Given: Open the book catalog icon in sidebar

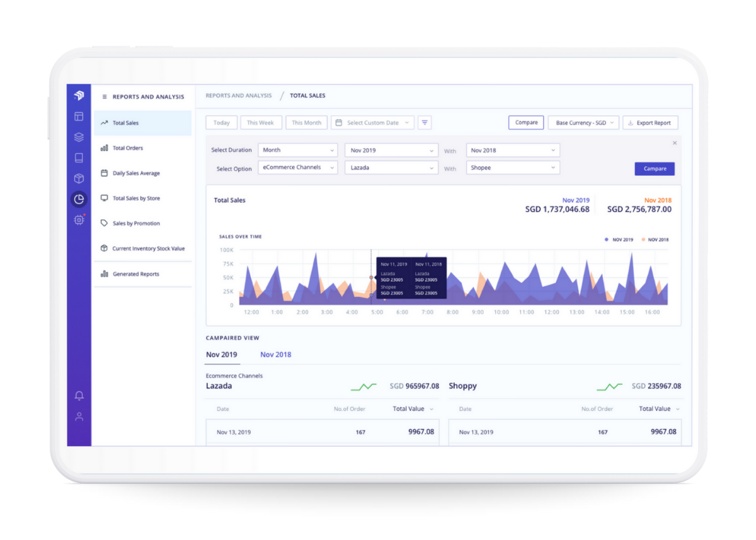Looking at the screenshot, I should tap(79, 158).
